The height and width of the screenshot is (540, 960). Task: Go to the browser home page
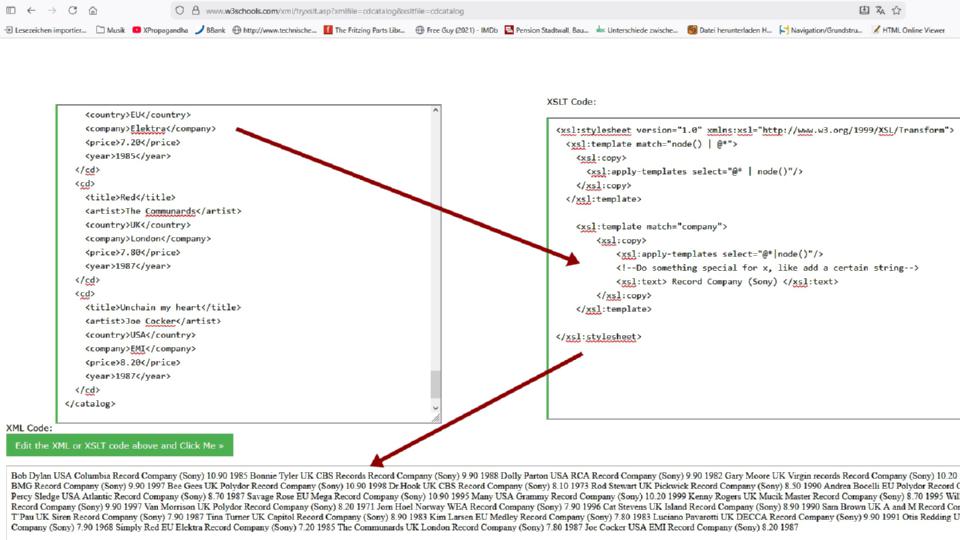point(93,10)
